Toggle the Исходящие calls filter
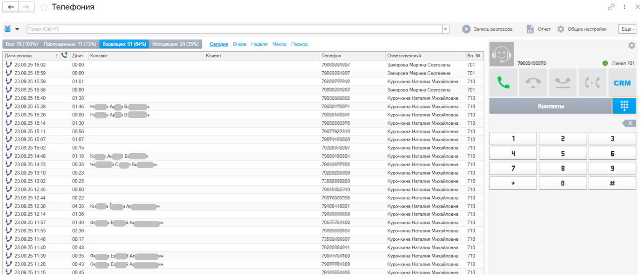 175,44
